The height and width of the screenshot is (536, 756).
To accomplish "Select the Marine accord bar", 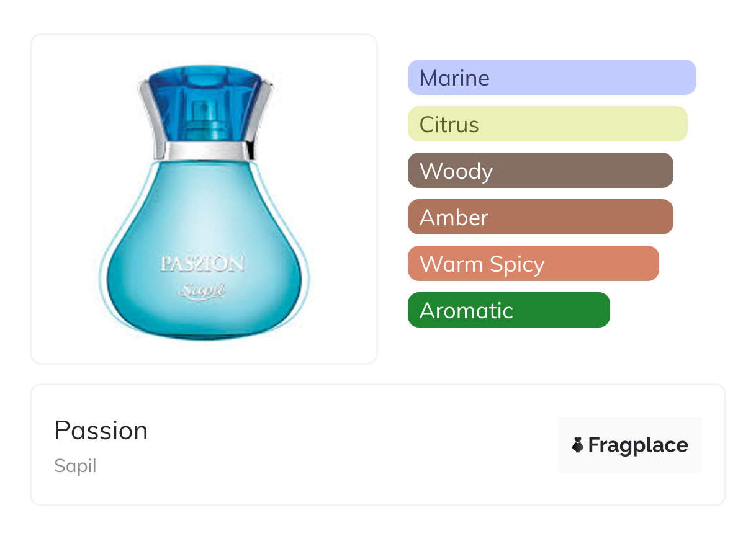I will coord(551,78).
